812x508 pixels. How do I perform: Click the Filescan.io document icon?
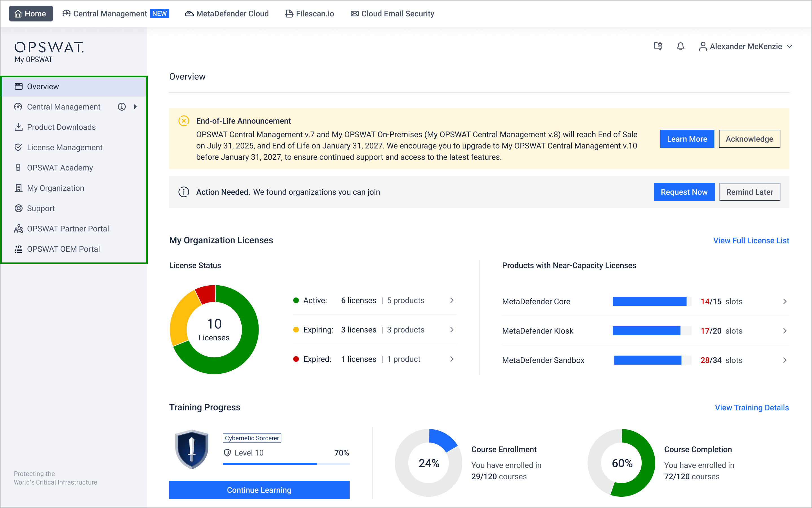(x=289, y=14)
